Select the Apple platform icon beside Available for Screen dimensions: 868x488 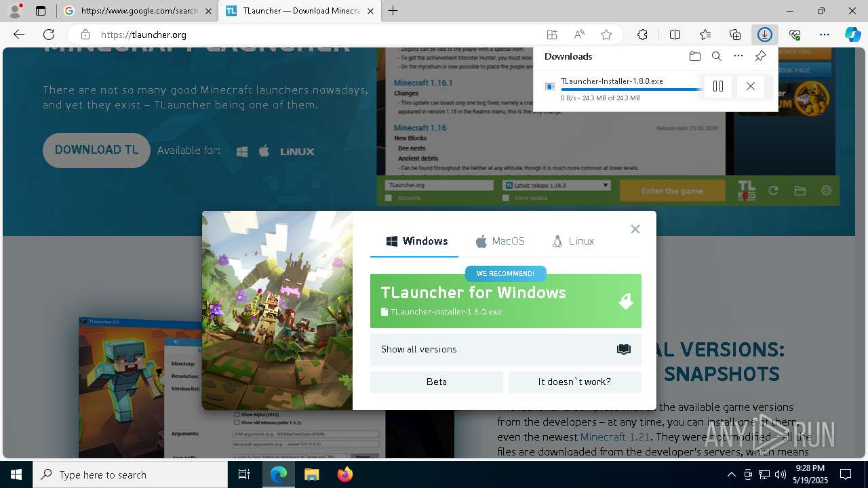[x=264, y=150]
